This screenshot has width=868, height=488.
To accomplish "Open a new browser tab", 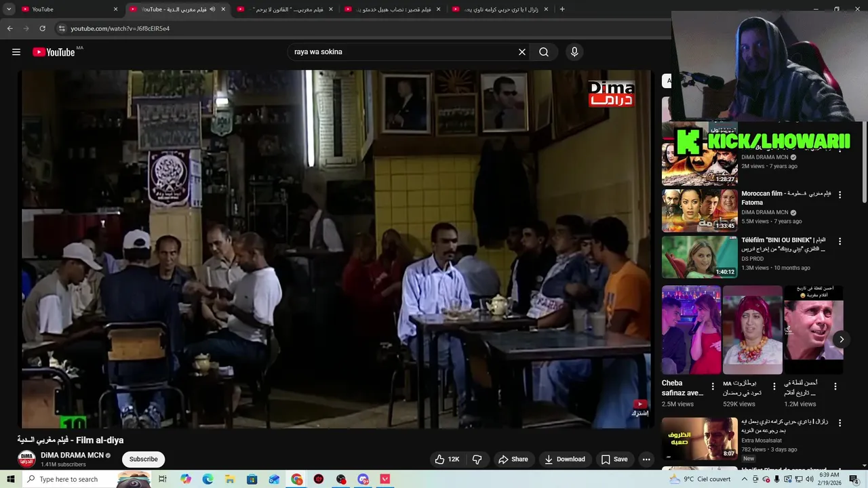I will pos(562,9).
